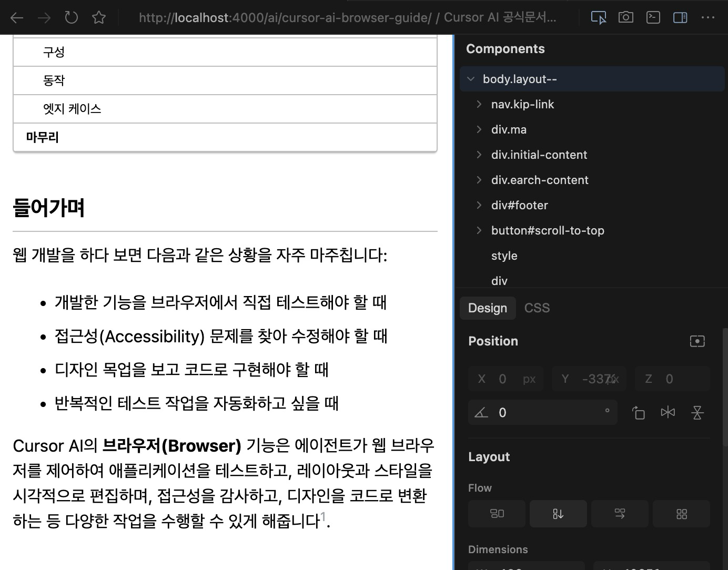The width and height of the screenshot is (728, 570).
Task: Rotate the element 90 degrees
Action: pyautogui.click(x=638, y=412)
